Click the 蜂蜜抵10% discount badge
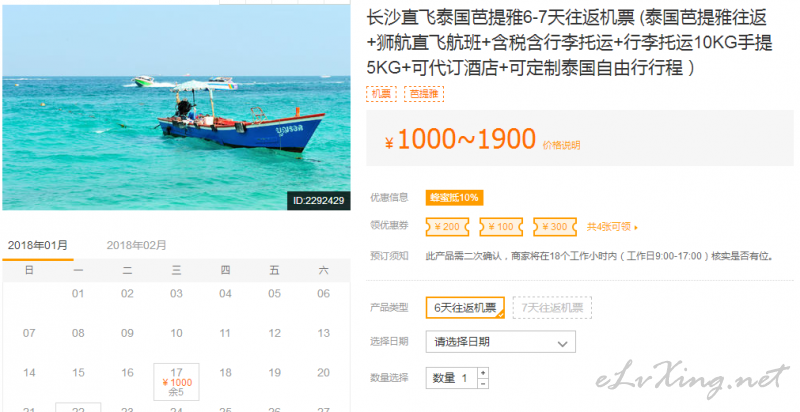 coord(455,197)
